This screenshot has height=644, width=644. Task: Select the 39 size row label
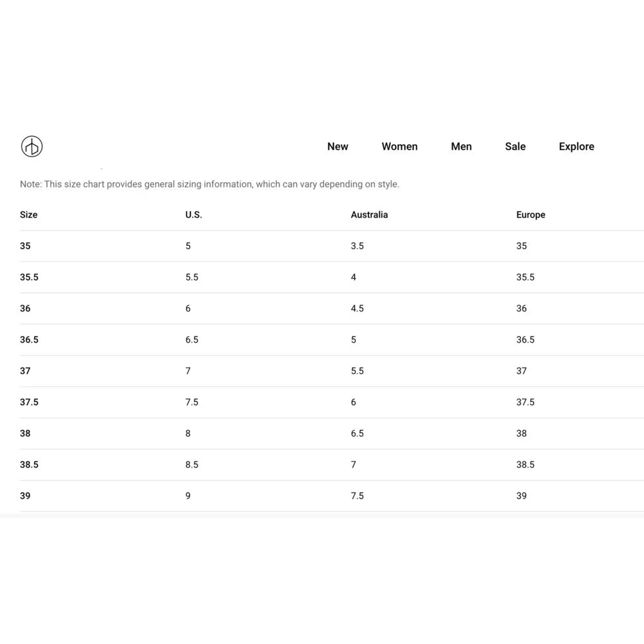pos(25,496)
